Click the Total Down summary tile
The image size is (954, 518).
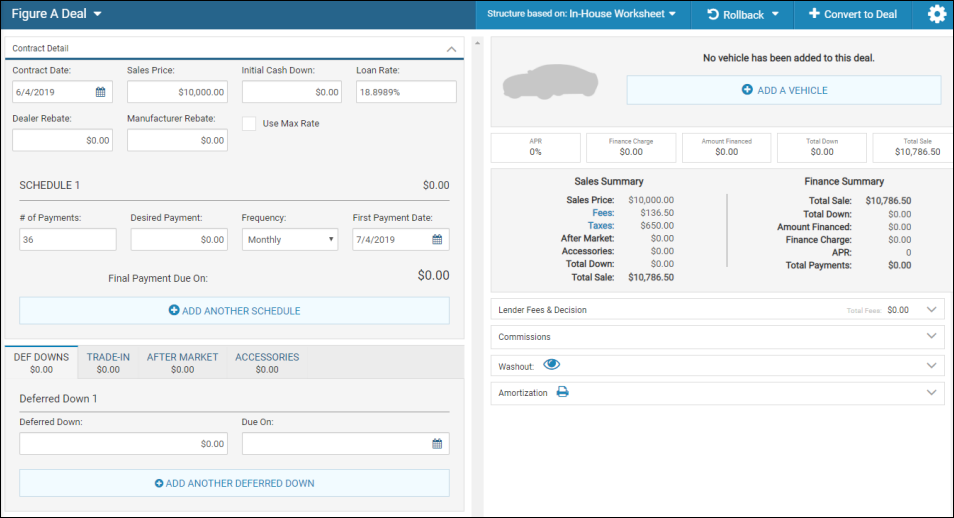point(822,147)
